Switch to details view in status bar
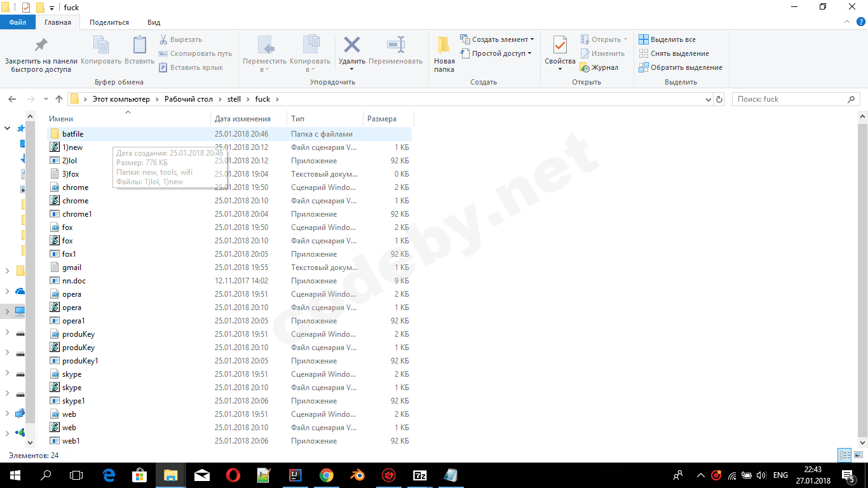 844,455
